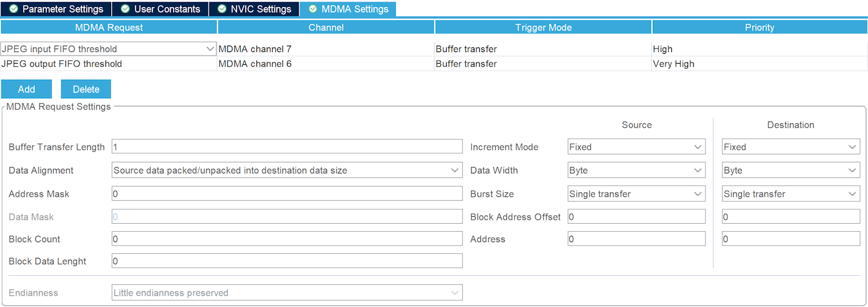Open the Data Alignment dropdown
This screenshot has width=868, height=307.
287,171
